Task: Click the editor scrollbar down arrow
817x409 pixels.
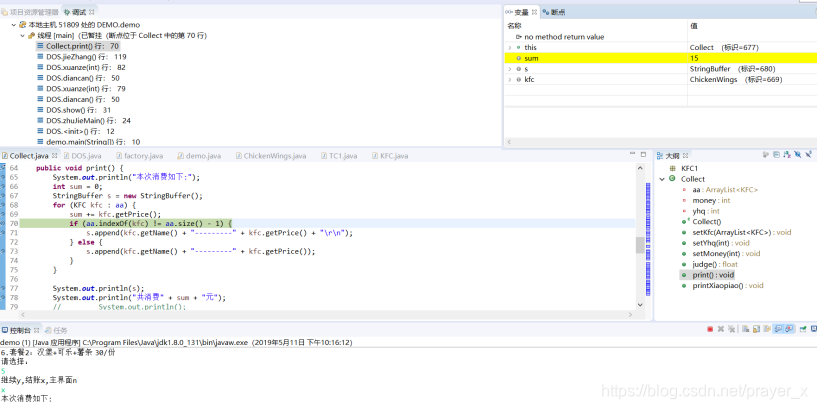Action: (x=640, y=305)
